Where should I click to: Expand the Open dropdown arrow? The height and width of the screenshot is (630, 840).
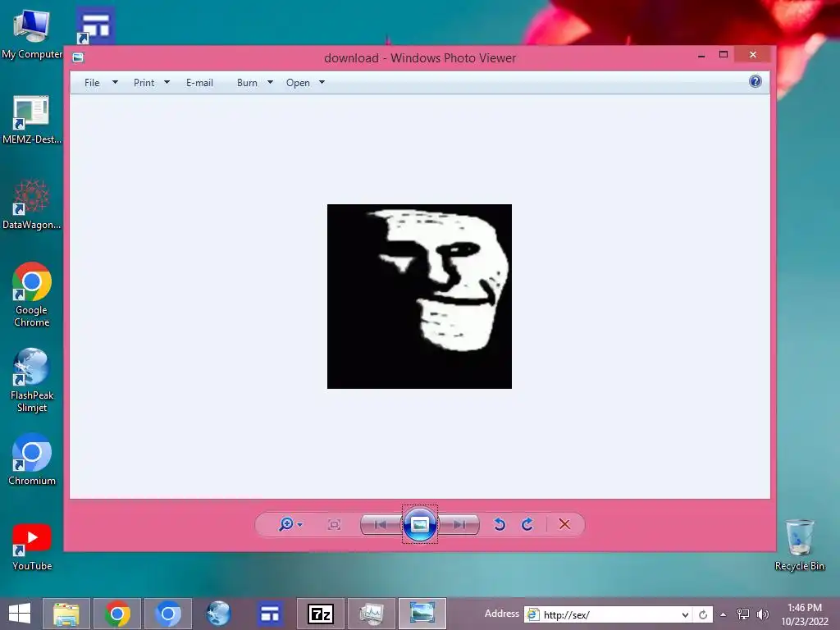click(x=322, y=83)
